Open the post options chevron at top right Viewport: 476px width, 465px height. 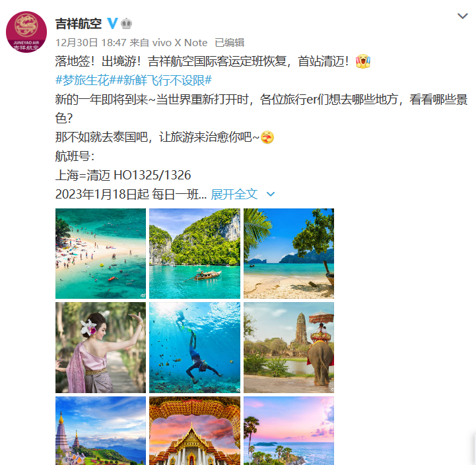(x=462, y=16)
